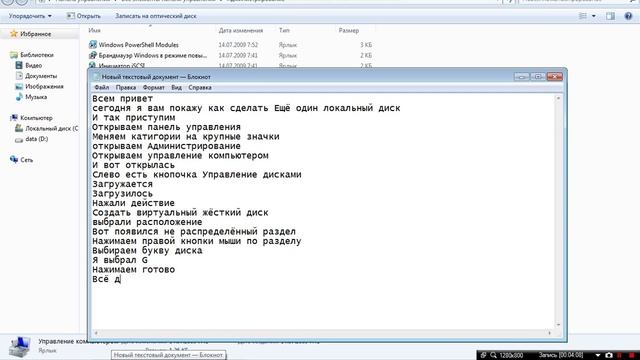The image size is (640, 360).
Task: Click the line 'открываем Администрирование'
Action: tap(166, 146)
